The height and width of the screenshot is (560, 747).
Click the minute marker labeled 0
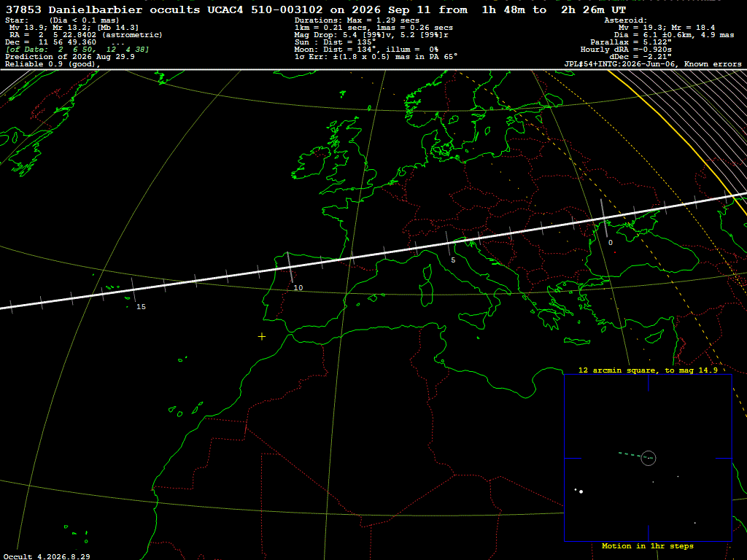coord(611,242)
